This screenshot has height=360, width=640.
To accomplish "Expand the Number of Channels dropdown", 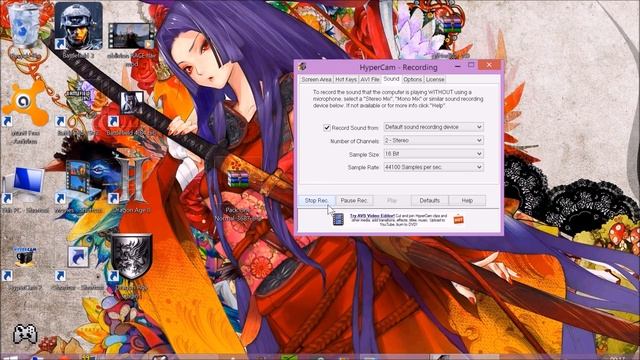I will coord(433,140).
